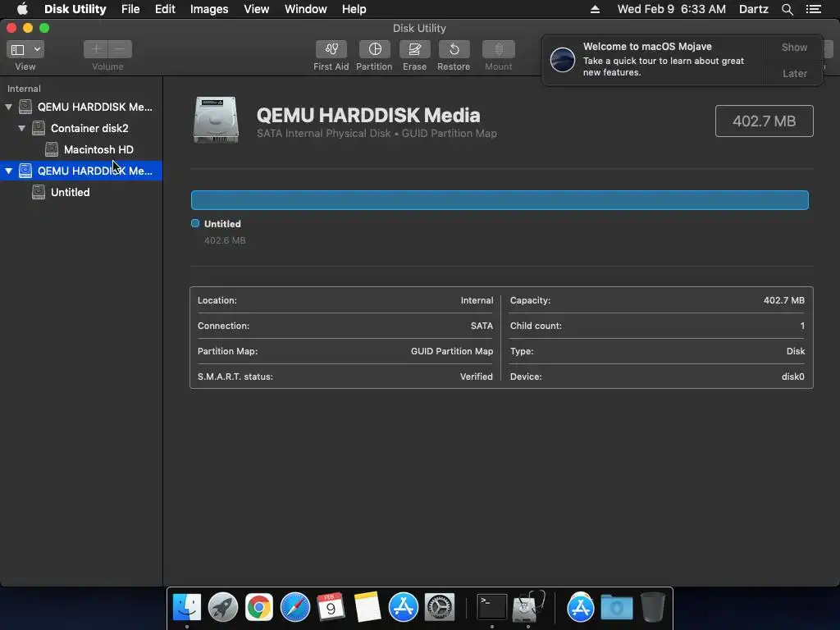Click the Container disk2 drive icon
The image size is (840, 630).
pyautogui.click(x=39, y=128)
